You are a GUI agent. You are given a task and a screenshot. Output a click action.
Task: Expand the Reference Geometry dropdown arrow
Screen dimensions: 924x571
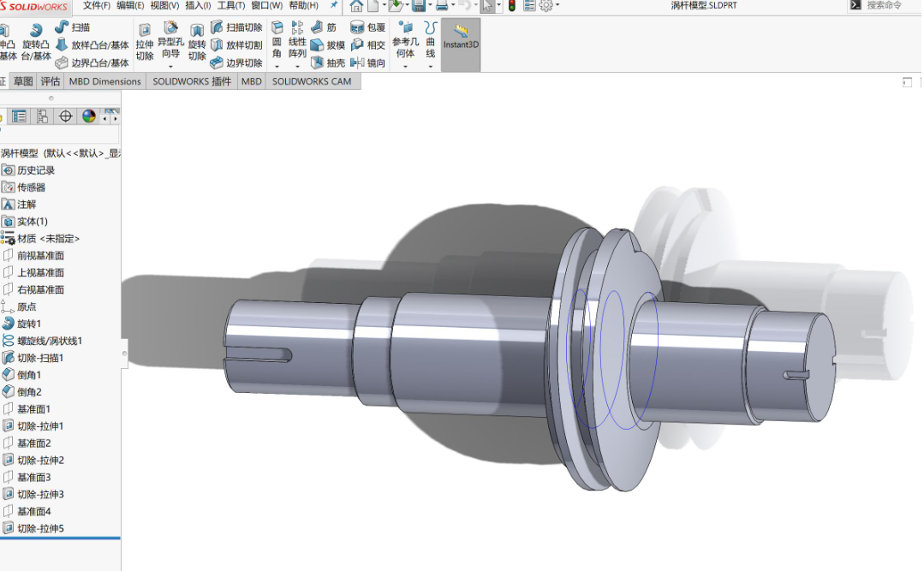(x=405, y=67)
